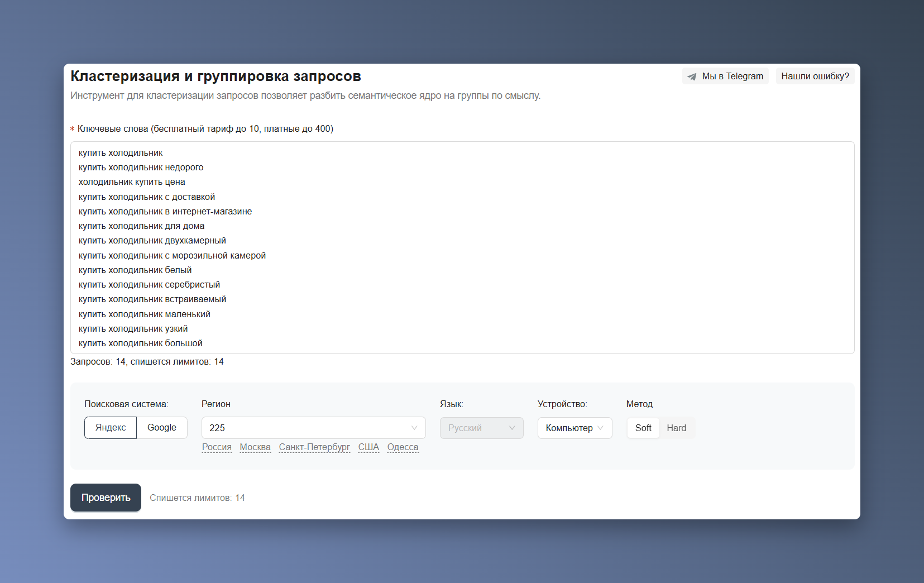Pick the Россия region shortcut

[x=217, y=447]
